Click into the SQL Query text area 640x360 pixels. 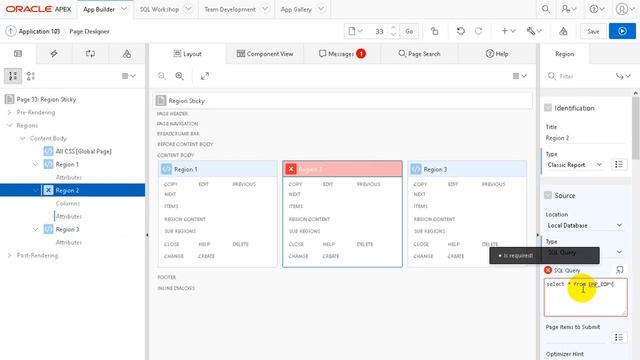tap(585, 297)
